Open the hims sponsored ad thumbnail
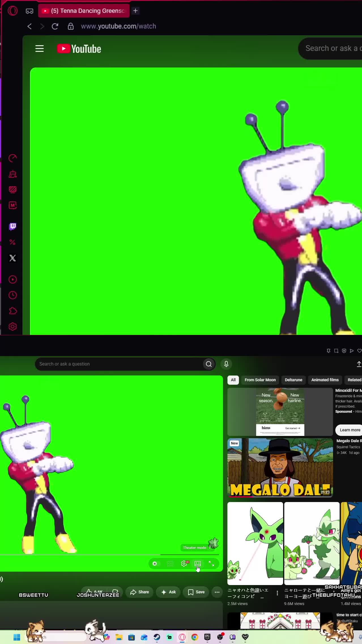This screenshot has height=644, width=362. pyautogui.click(x=280, y=412)
